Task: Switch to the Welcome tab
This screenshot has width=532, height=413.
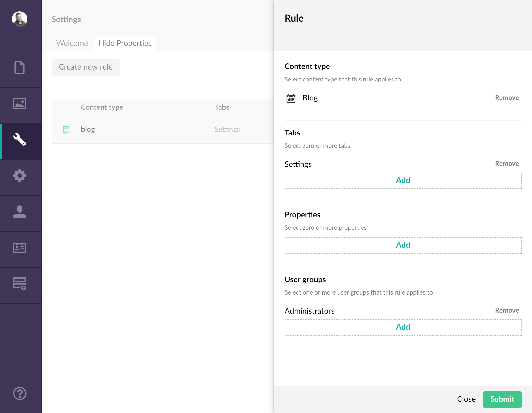Action: point(72,43)
